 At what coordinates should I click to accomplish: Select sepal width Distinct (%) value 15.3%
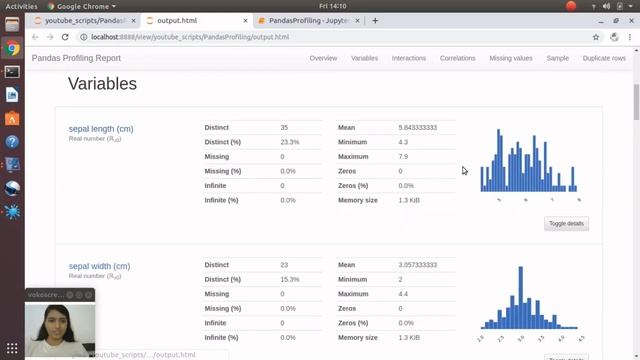coord(290,280)
